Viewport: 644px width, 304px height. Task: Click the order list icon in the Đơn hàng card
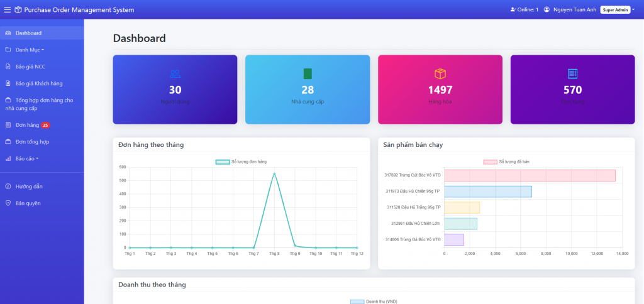pyautogui.click(x=572, y=74)
